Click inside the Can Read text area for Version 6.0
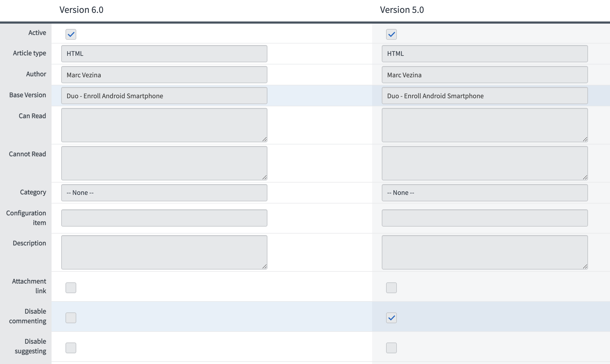610x364 pixels. pos(164,125)
